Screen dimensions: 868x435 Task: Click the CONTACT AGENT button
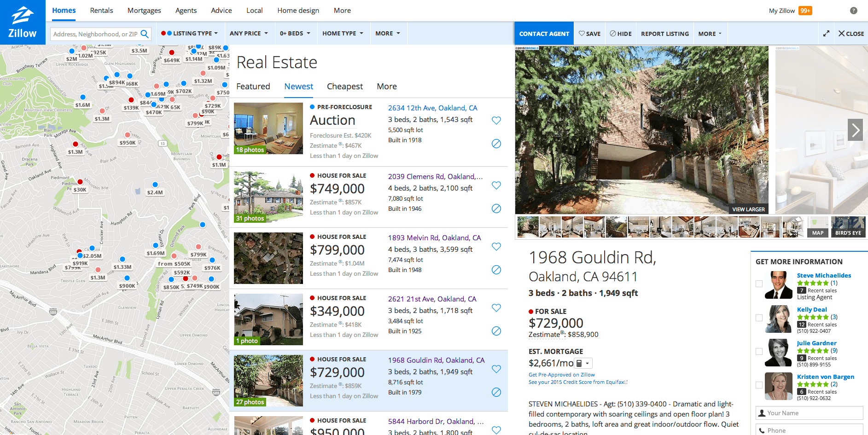[544, 33]
